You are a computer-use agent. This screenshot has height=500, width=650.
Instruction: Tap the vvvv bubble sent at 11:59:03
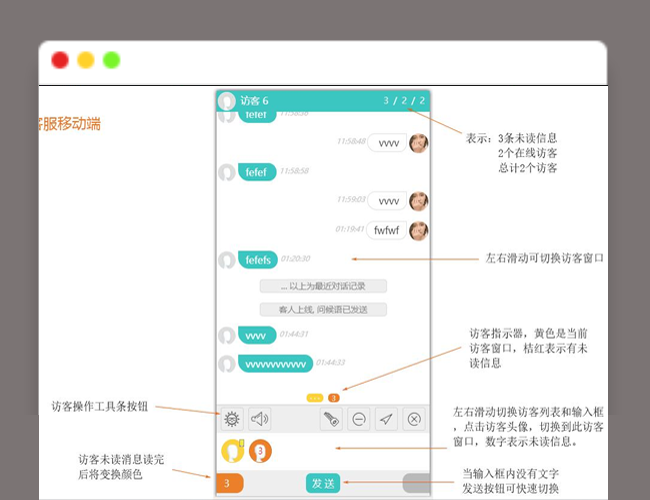click(x=388, y=201)
